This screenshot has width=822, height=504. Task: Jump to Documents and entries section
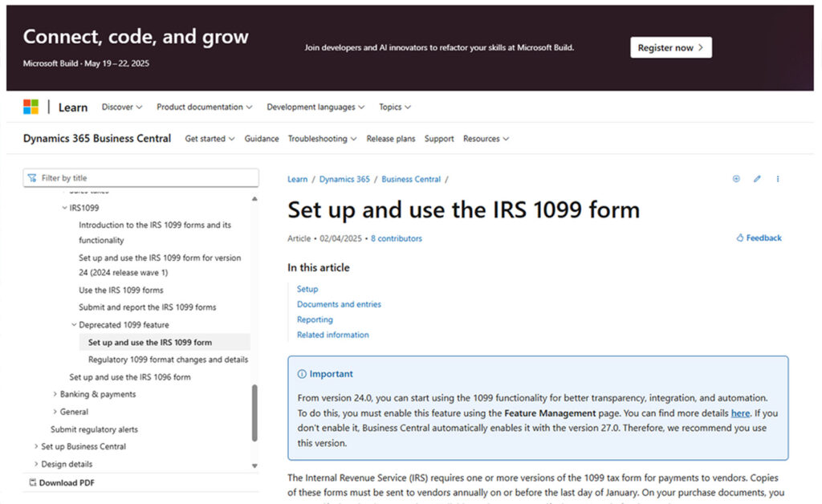click(x=339, y=304)
